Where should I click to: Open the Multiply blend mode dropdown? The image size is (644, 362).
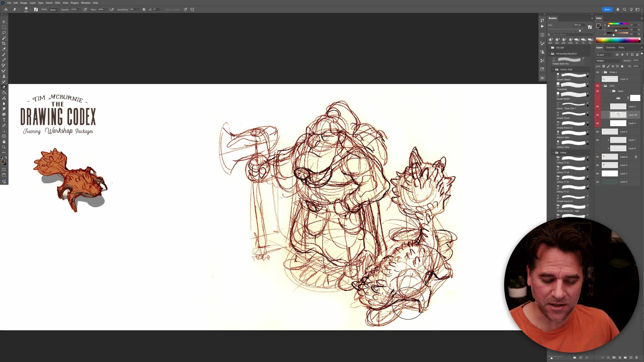click(x=608, y=61)
